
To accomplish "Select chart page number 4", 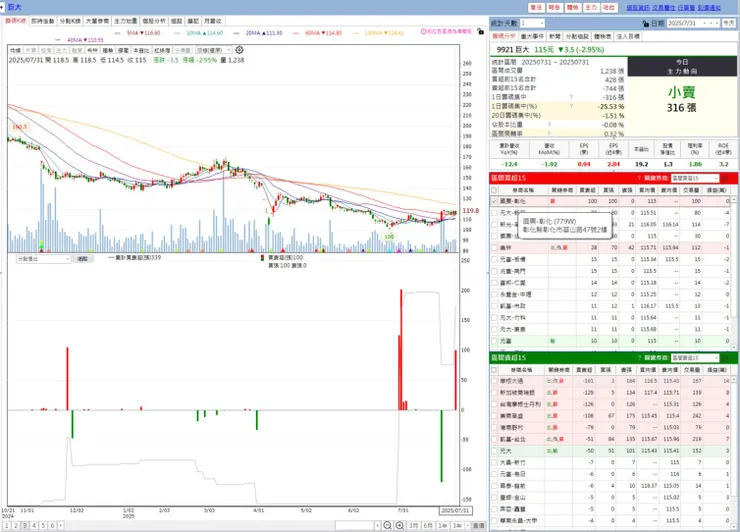I will click(34, 525).
